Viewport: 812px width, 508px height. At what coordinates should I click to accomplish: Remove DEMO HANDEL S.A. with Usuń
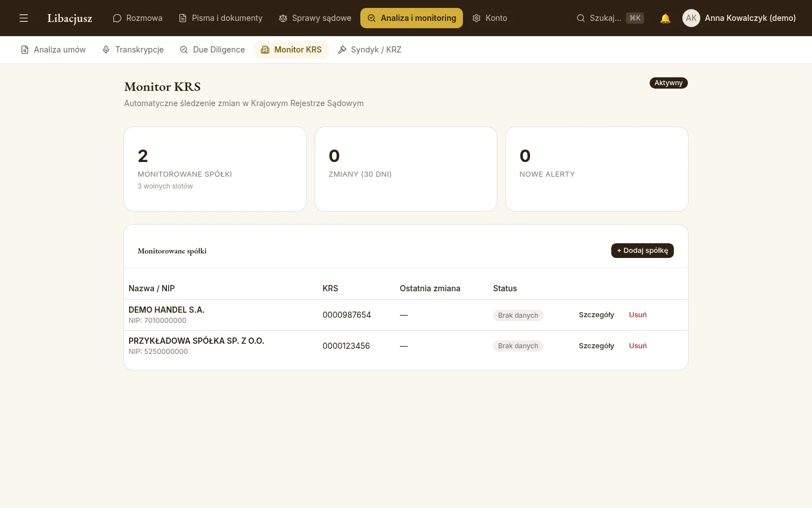(638, 315)
